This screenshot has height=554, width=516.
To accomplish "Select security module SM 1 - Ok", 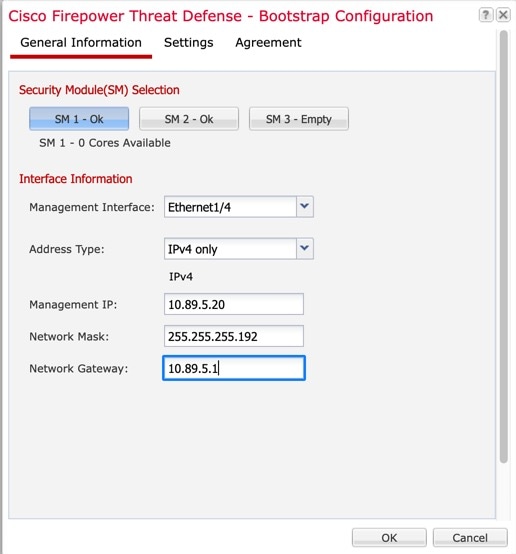I will [79, 119].
